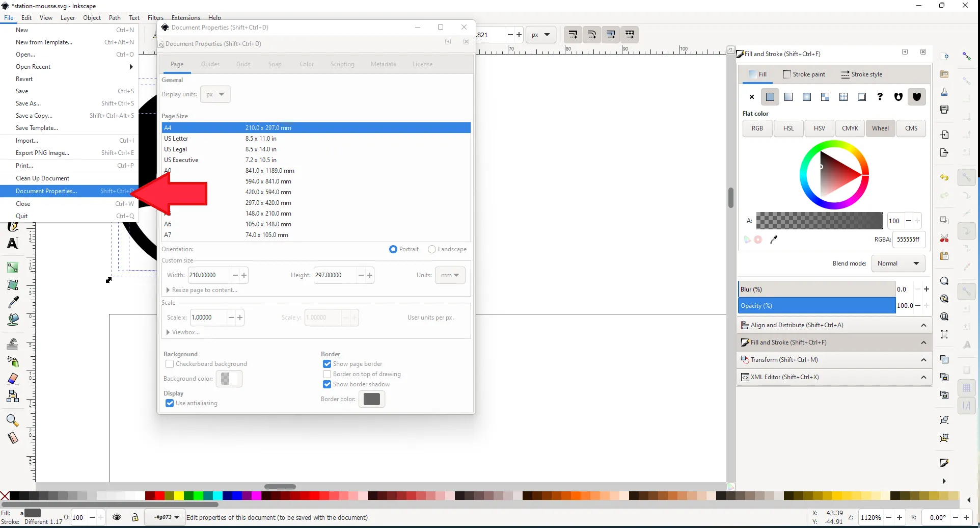Select the Zoom magnifier tool

(x=13, y=420)
